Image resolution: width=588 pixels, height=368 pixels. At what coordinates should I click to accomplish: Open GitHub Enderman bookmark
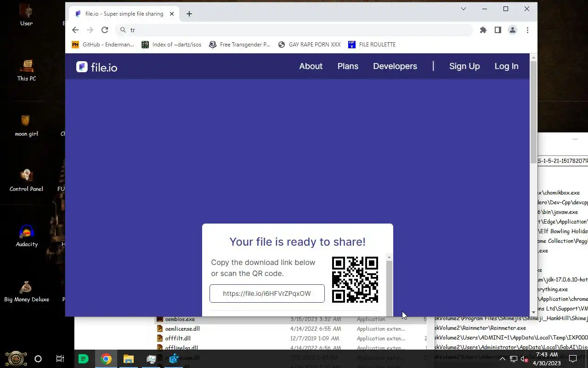click(103, 45)
